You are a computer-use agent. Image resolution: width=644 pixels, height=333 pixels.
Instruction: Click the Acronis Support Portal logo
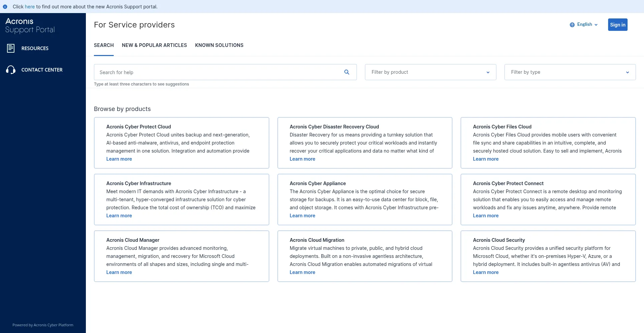tap(30, 26)
